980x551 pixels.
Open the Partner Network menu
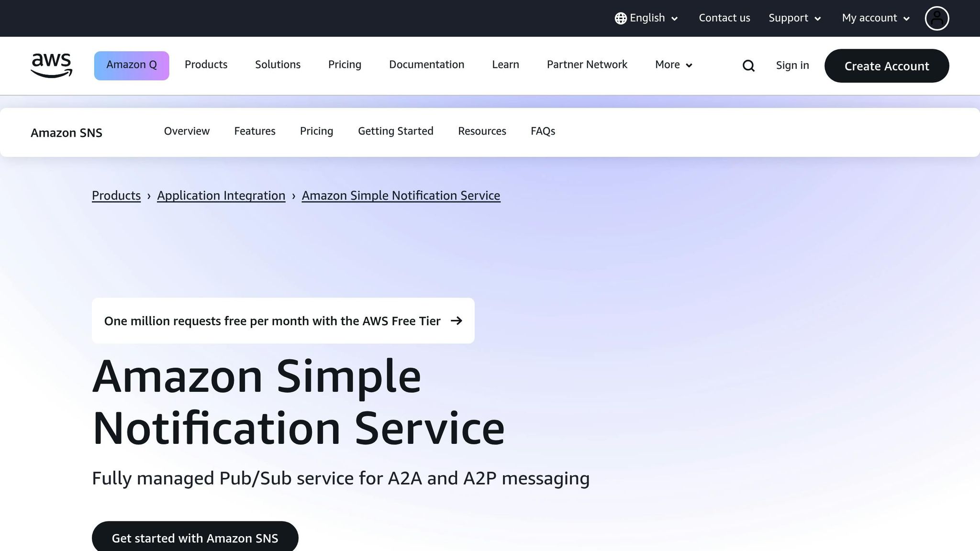(x=587, y=65)
